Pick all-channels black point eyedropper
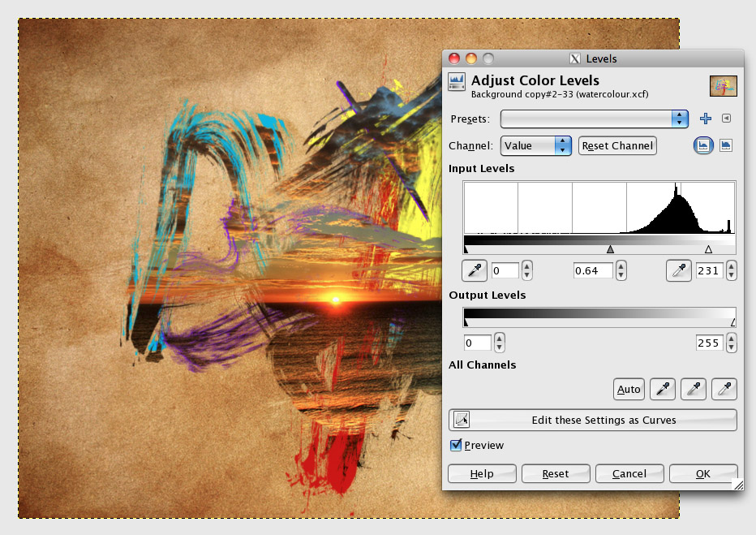Screen dimensions: 756x535 pos(663,389)
